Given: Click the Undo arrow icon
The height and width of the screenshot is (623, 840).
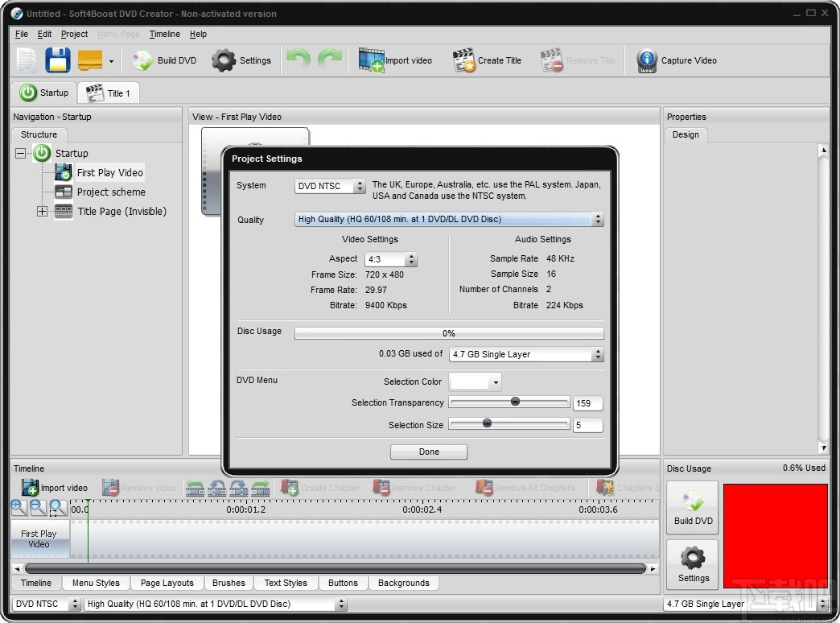Looking at the screenshot, I should [297, 60].
